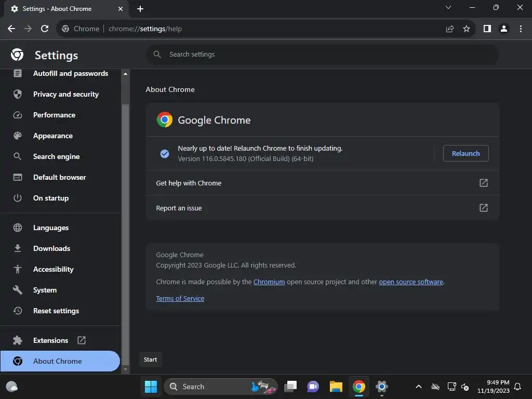Go to On startup settings
The width and height of the screenshot is (532, 399).
(x=60, y=198)
